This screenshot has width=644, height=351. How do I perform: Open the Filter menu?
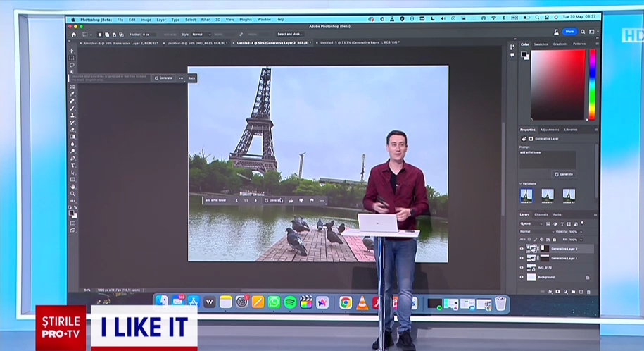click(206, 19)
